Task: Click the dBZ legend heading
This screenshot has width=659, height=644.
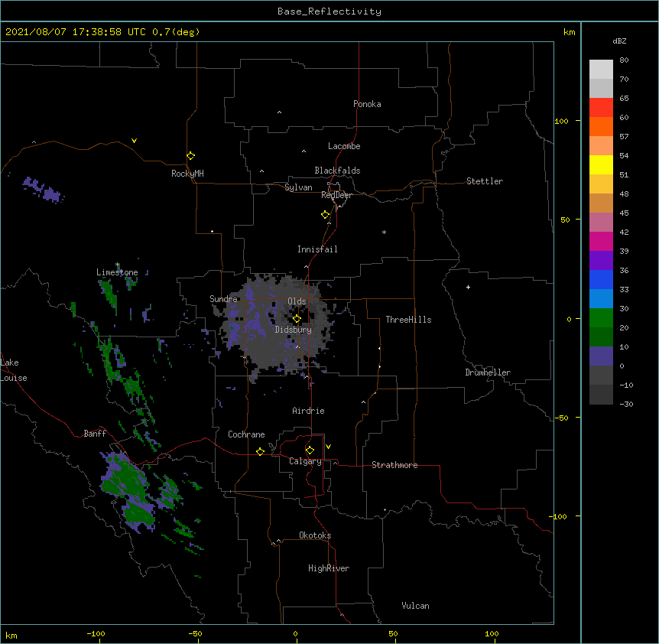Action: click(619, 41)
